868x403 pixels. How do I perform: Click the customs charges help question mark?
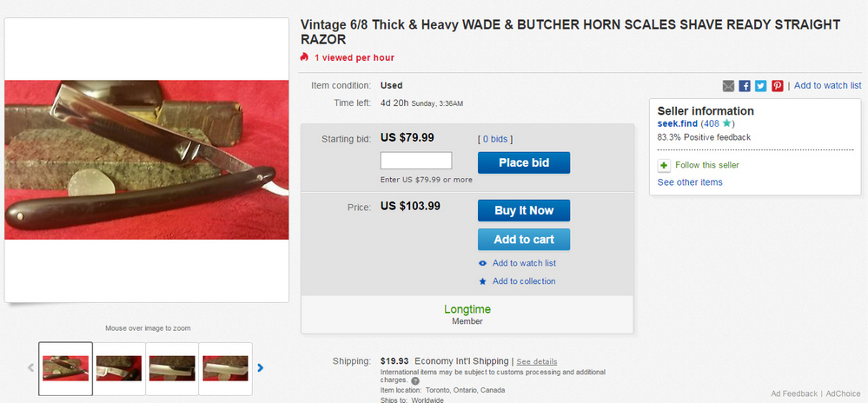(415, 380)
